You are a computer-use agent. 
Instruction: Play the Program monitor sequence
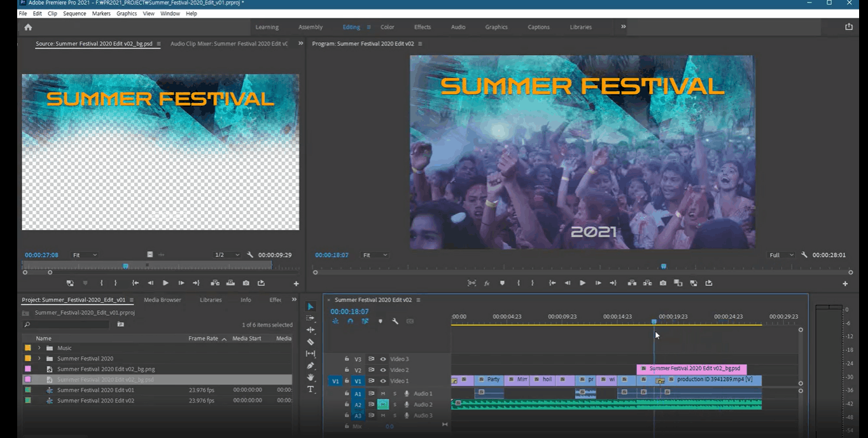pyautogui.click(x=582, y=283)
